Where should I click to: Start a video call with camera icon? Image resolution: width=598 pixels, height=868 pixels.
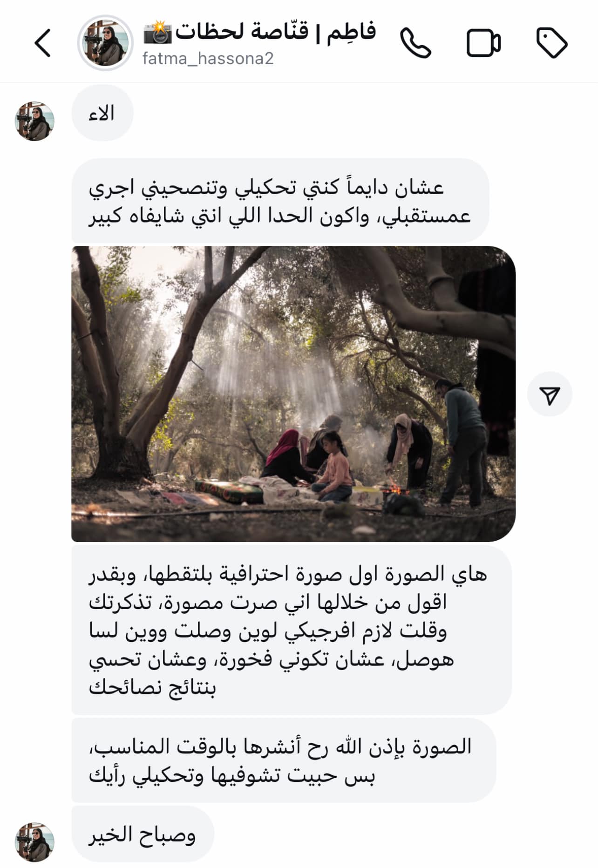coord(483,43)
